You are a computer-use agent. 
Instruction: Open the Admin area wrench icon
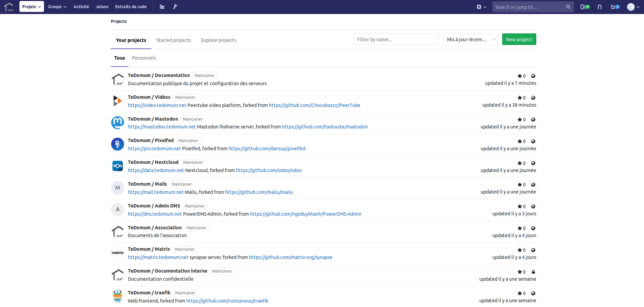click(x=175, y=6)
